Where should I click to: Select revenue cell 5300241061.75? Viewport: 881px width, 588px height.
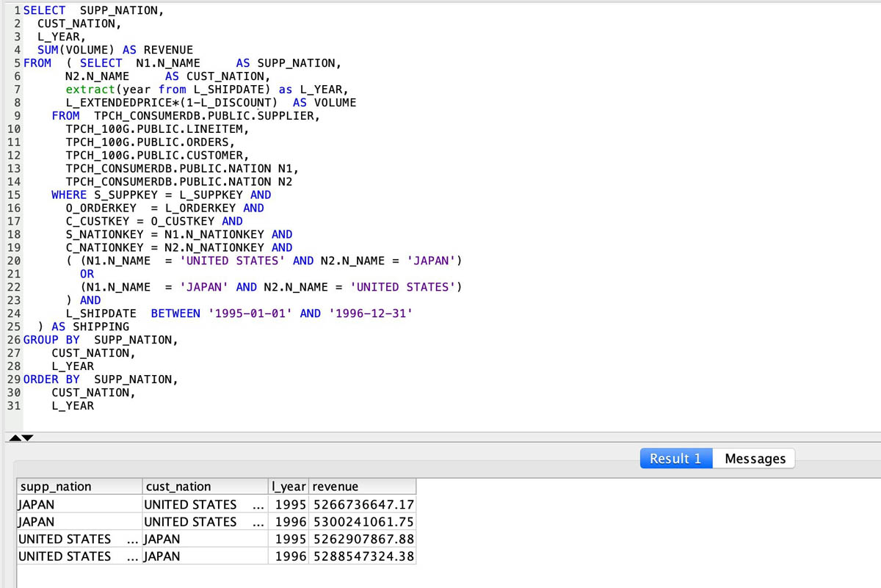click(363, 522)
